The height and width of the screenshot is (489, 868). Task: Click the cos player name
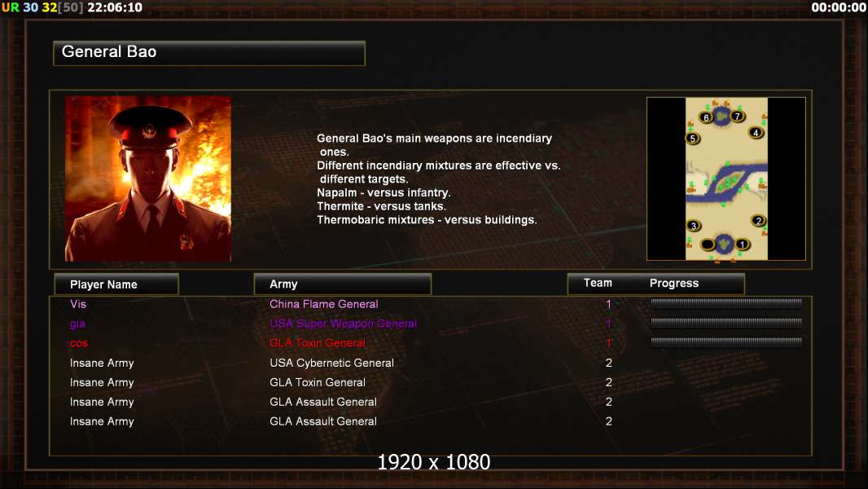(x=79, y=343)
